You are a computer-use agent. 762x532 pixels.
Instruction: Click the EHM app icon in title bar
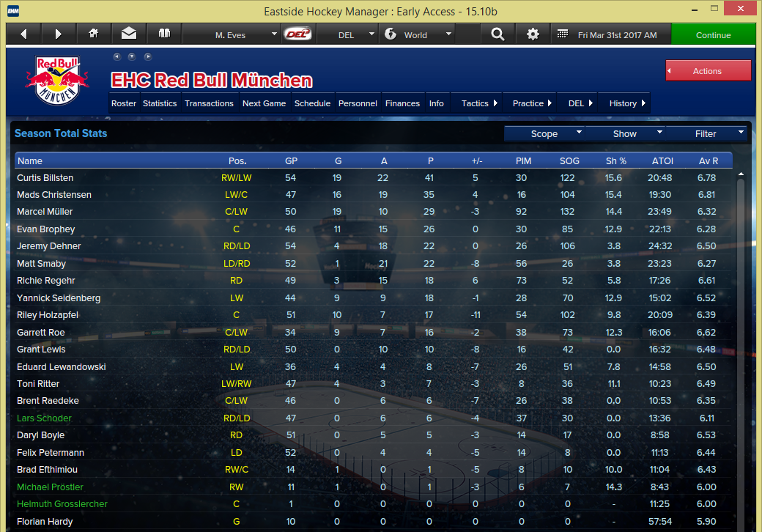(13, 11)
